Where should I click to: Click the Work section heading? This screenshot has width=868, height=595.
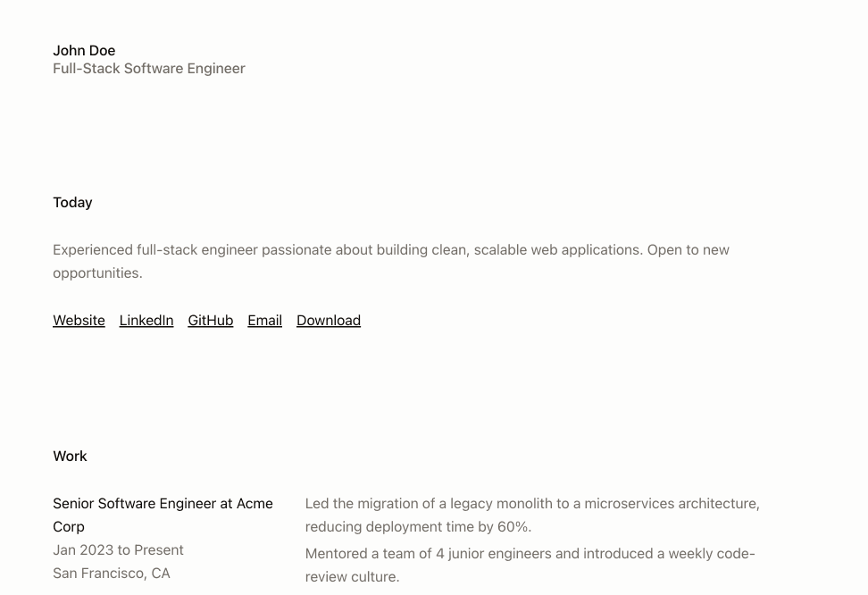(x=70, y=456)
